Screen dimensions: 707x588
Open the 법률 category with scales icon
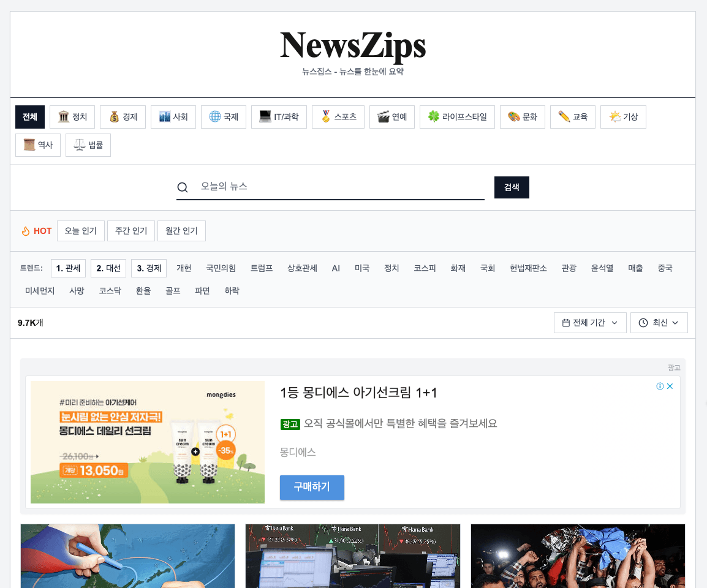(88, 145)
